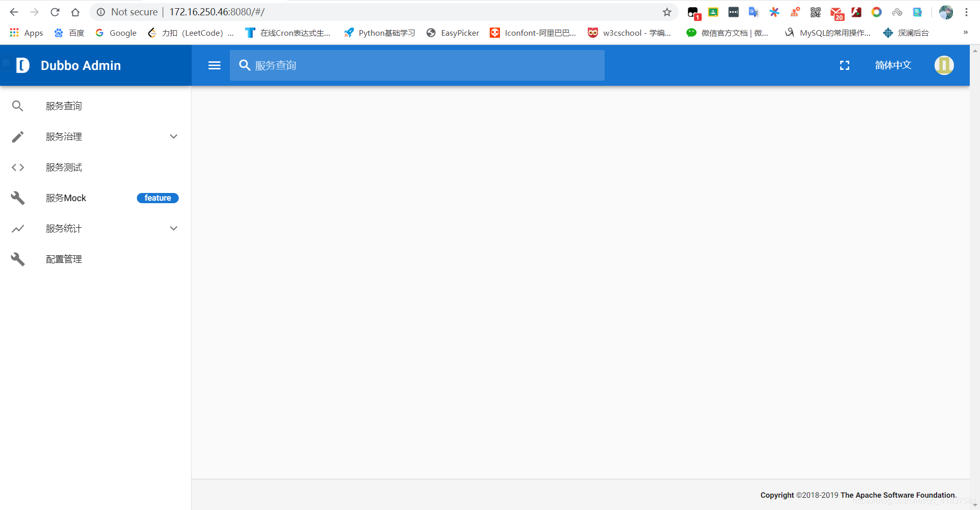Show more bookmarks via the double chevron
The image size is (980, 510).
(965, 32)
